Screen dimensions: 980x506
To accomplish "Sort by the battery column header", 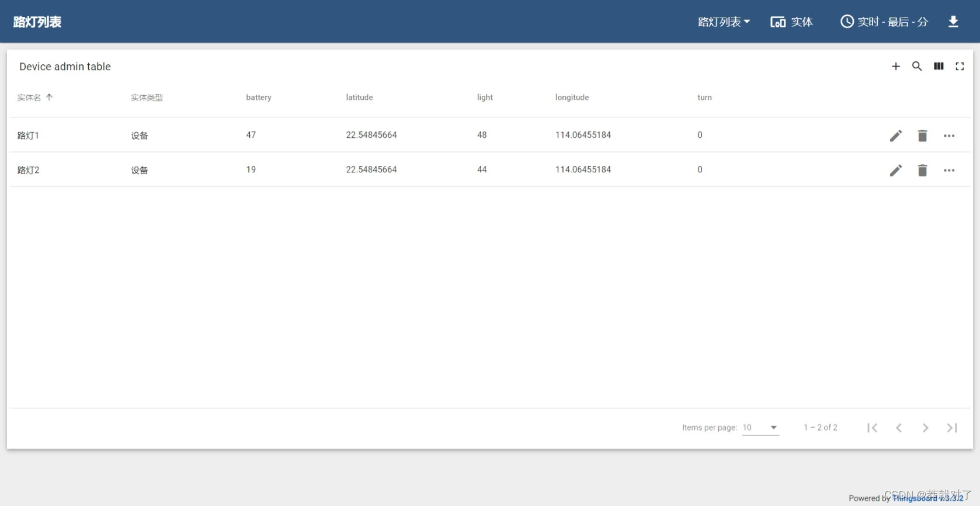I will [x=258, y=98].
